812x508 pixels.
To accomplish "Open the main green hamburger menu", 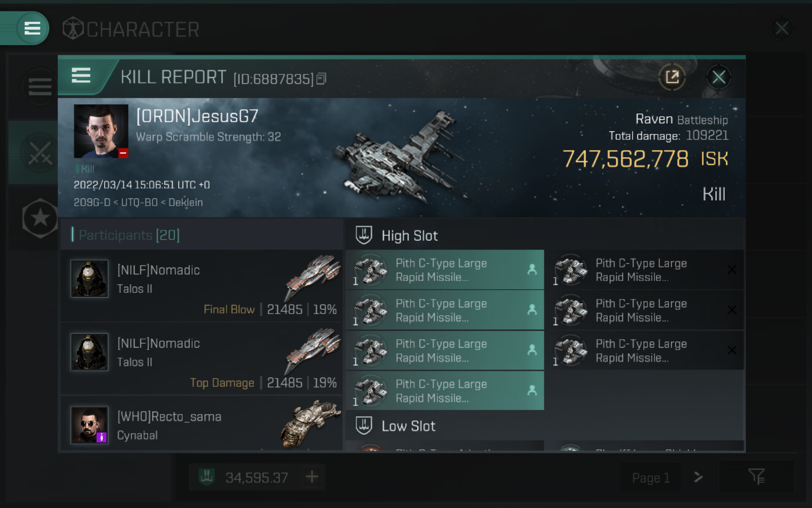I will tap(32, 28).
